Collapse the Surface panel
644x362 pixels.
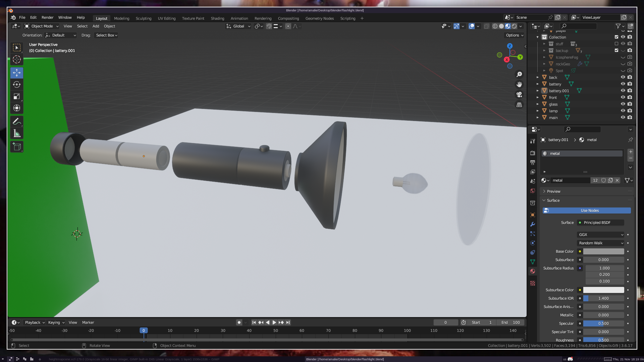(553, 200)
